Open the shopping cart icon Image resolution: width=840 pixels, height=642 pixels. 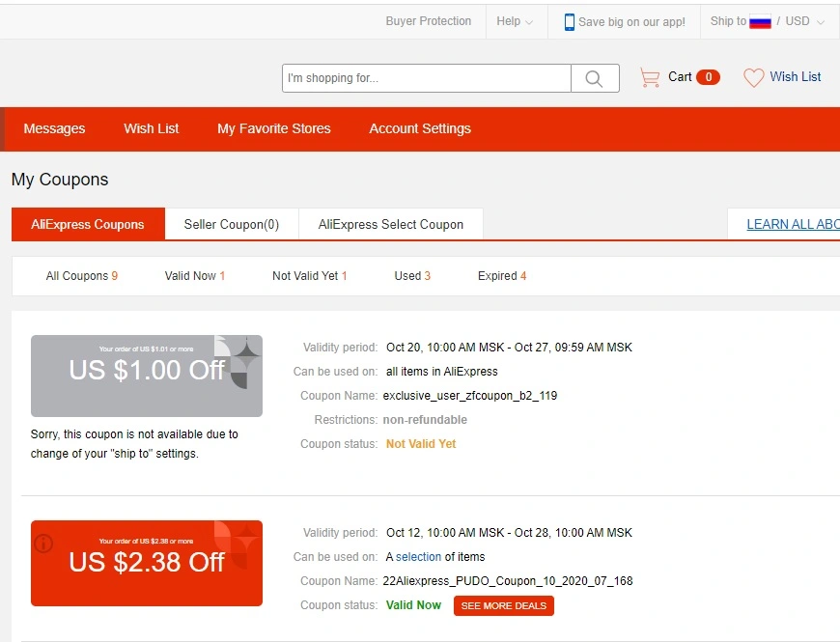[x=650, y=77]
